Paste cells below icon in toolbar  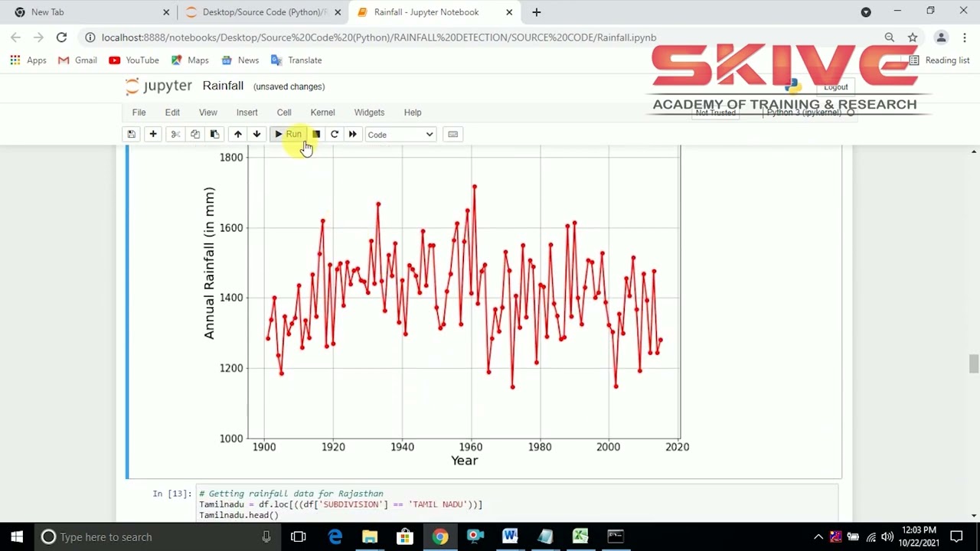(214, 135)
